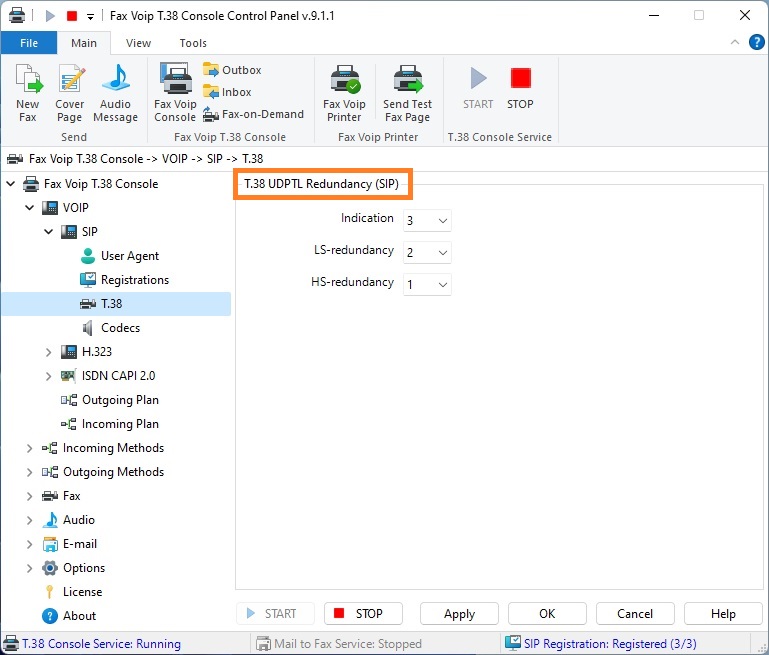Image resolution: width=769 pixels, height=655 pixels.
Task: Send Test Fax Page
Action: 408,93
